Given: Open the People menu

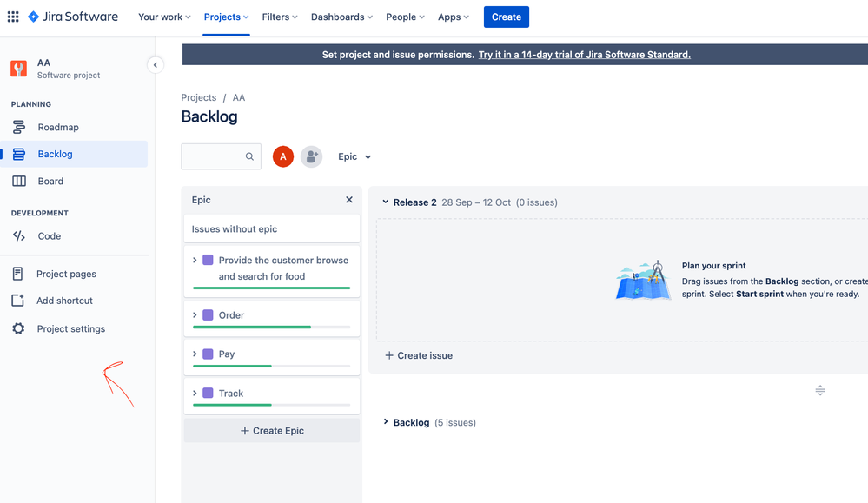Looking at the screenshot, I should pos(405,17).
